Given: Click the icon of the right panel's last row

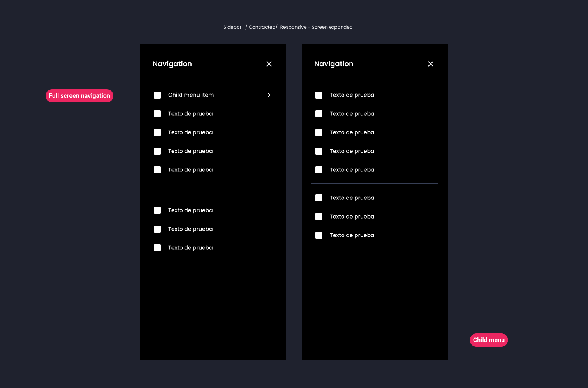Looking at the screenshot, I should [x=319, y=235].
